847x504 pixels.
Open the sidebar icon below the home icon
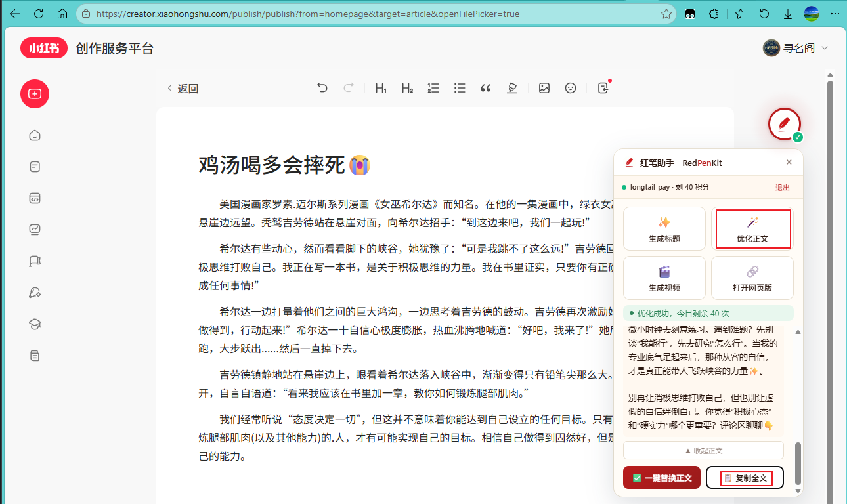point(35,167)
